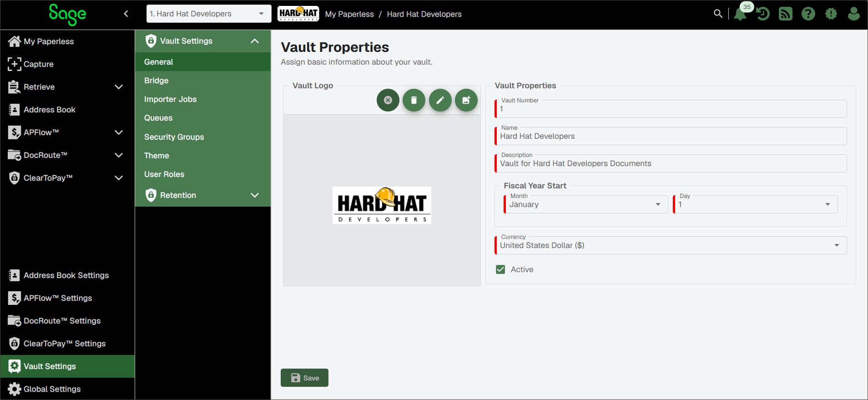
Task: Add a new logo image
Action: pos(466,100)
